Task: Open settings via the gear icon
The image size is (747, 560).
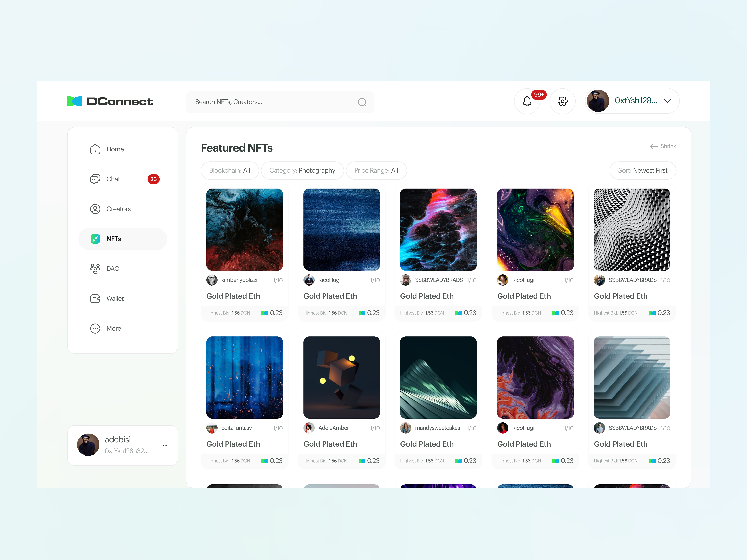Action: pos(562,101)
